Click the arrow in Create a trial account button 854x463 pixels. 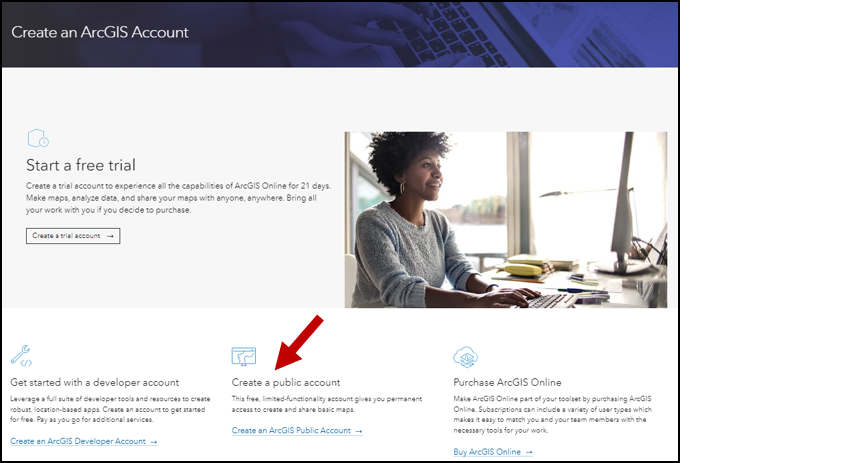tap(111, 236)
